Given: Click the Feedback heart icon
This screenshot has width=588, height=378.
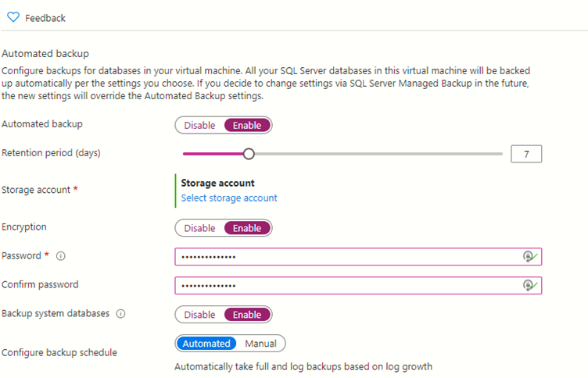Looking at the screenshot, I should 13,17.
